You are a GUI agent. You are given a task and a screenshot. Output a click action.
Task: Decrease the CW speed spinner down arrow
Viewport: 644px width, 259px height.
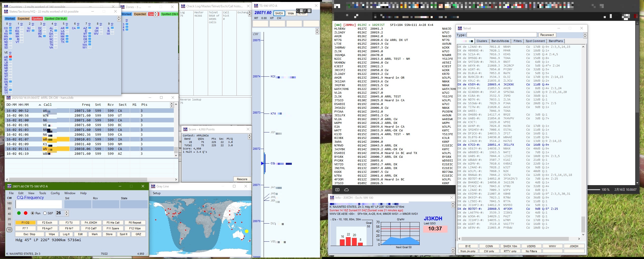(67, 215)
